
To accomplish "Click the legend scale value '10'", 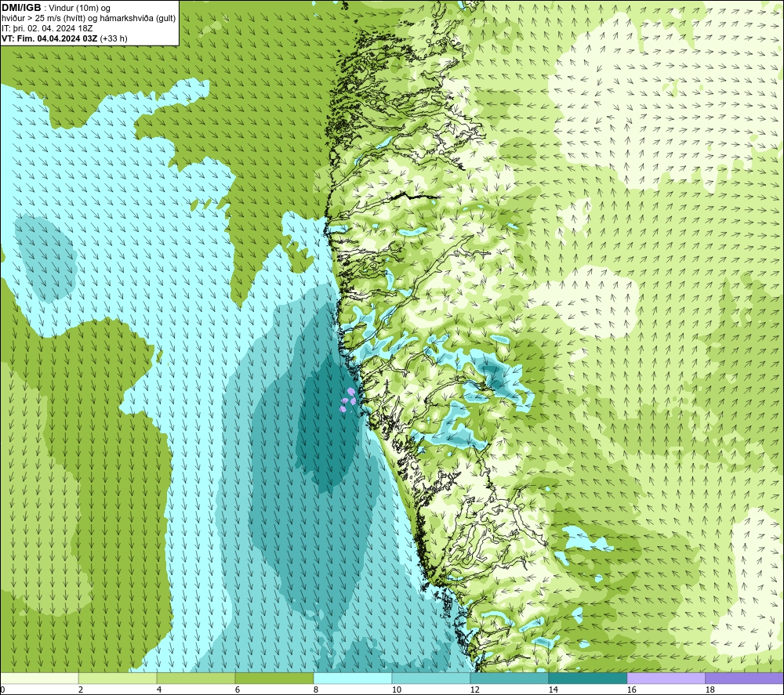I will pos(397,690).
